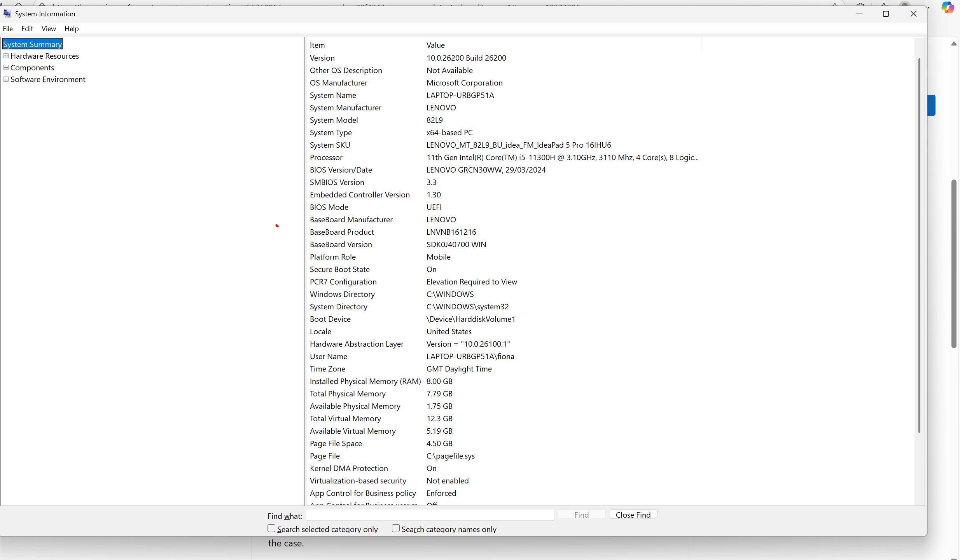Open the Help menu

72,28
